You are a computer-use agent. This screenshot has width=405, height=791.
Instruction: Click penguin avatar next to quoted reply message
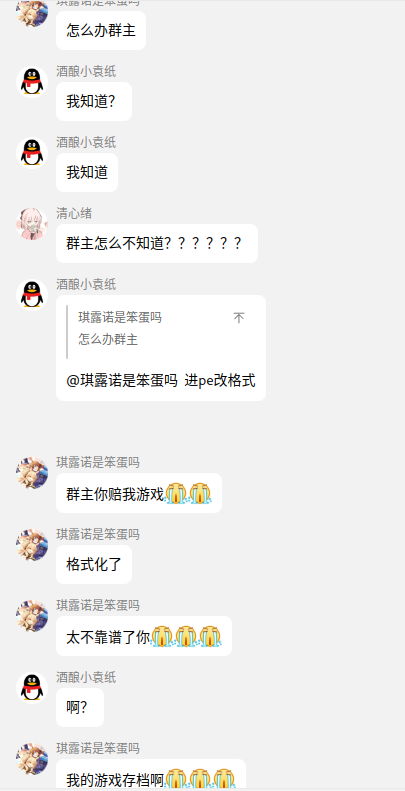pyautogui.click(x=32, y=295)
